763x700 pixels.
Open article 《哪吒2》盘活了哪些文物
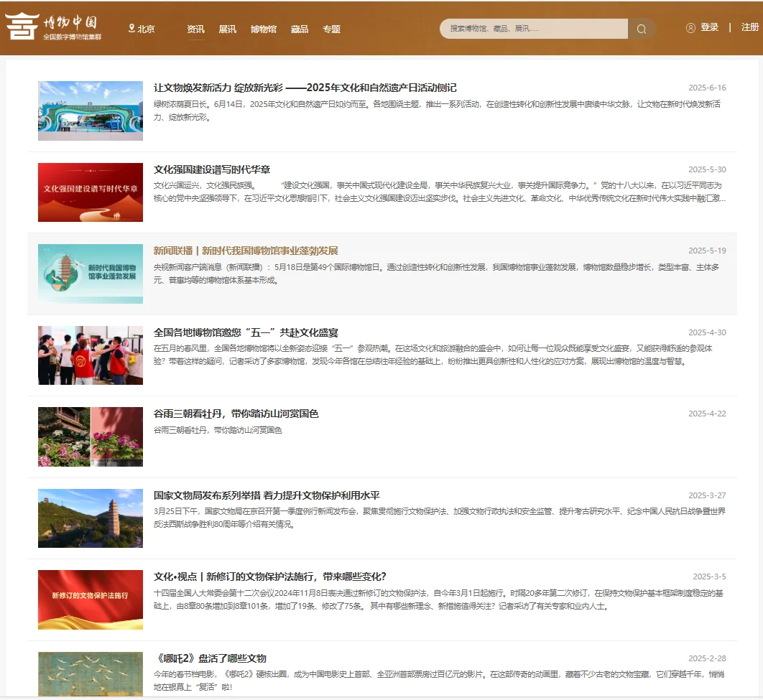211,658
